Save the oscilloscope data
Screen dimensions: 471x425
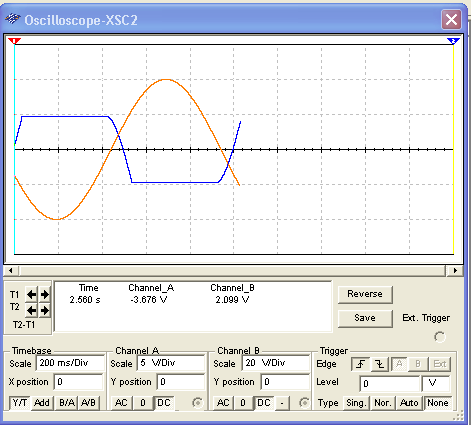(365, 318)
